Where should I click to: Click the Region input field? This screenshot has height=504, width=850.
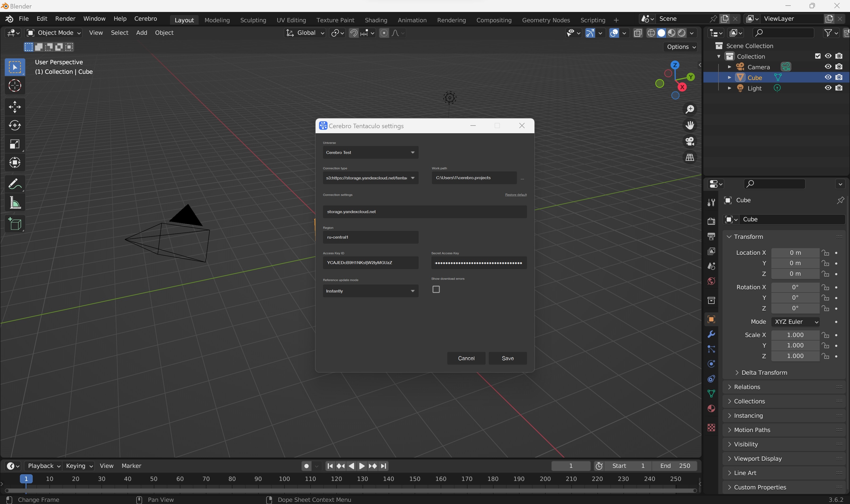(x=371, y=237)
